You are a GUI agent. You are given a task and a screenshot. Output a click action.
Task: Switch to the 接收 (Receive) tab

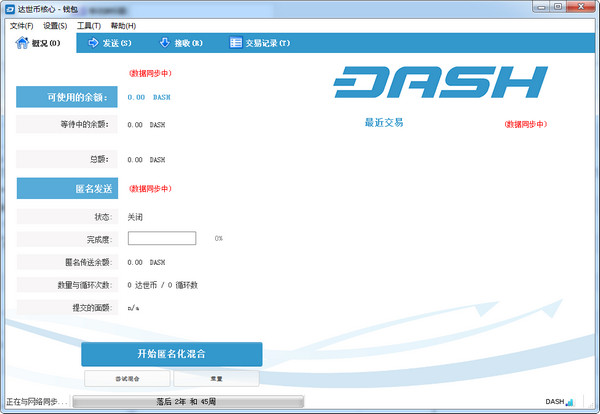tap(181, 43)
